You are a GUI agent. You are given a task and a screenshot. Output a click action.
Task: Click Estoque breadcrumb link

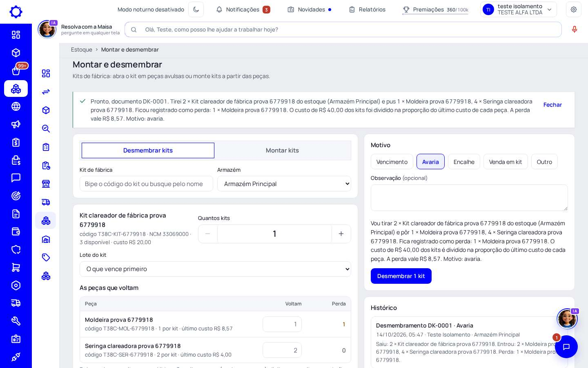[x=82, y=49]
